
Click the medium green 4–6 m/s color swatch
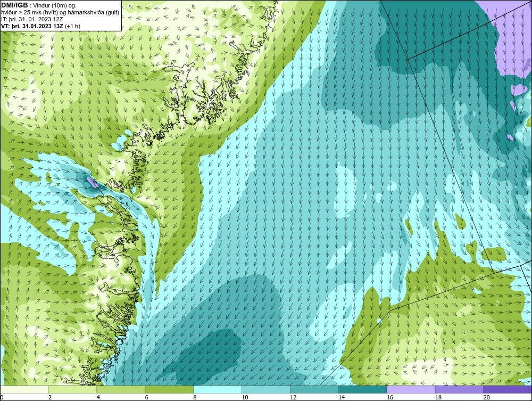point(121,389)
